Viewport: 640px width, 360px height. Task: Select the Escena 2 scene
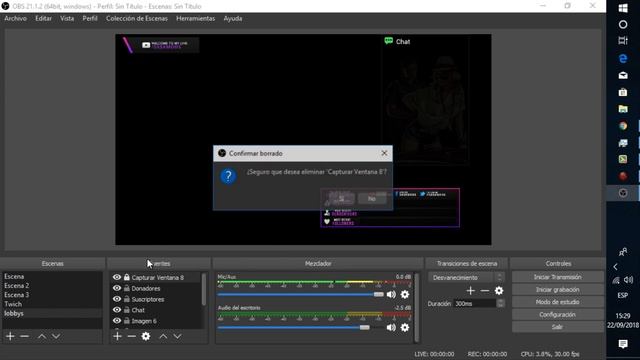click(x=52, y=286)
